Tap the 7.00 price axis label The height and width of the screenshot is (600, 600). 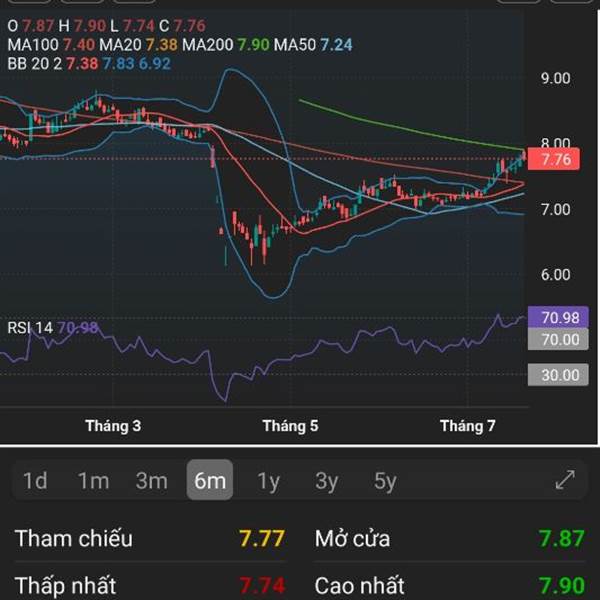(x=555, y=210)
